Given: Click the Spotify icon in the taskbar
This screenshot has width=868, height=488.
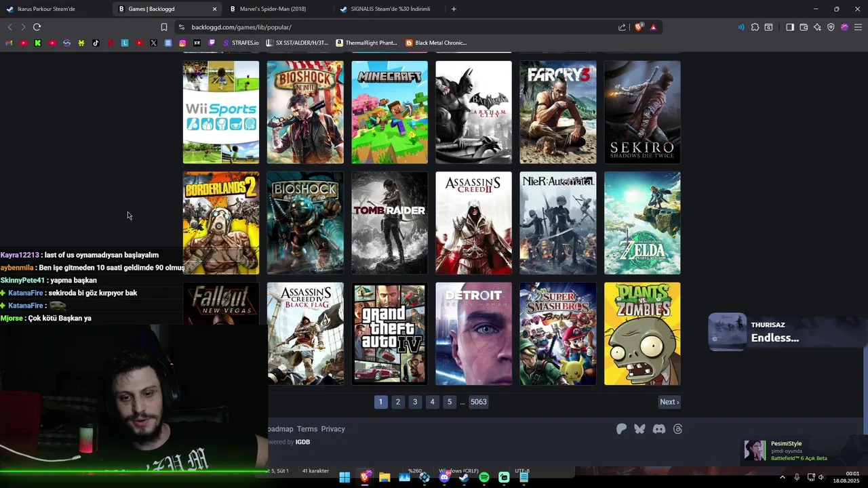Looking at the screenshot, I should pyautogui.click(x=484, y=477).
